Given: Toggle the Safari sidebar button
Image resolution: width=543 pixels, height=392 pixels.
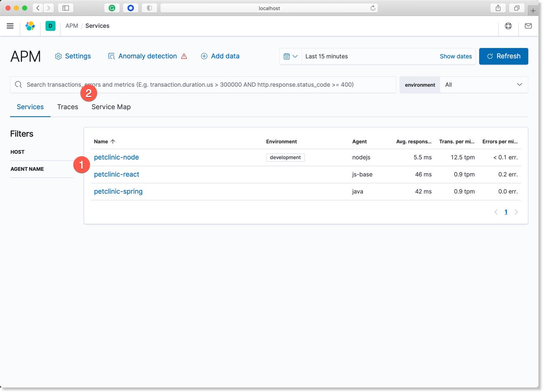Looking at the screenshot, I should click(x=65, y=8).
